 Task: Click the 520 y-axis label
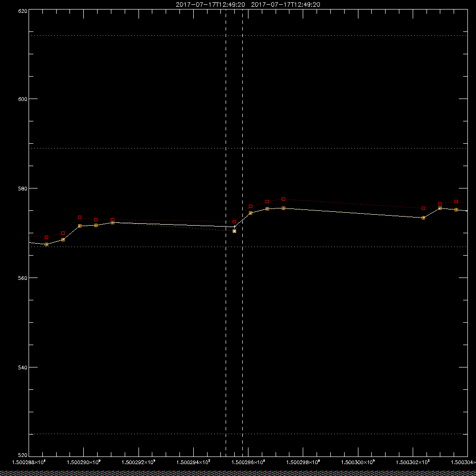(x=23, y=456)
